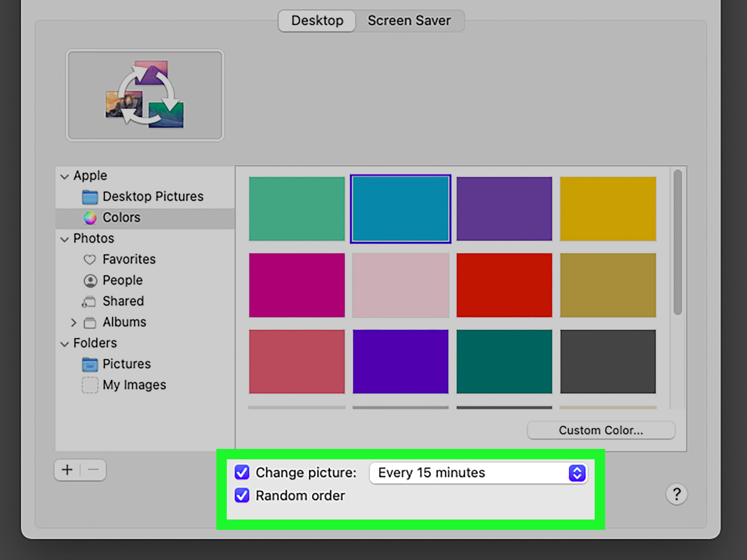Click the "Photos" section heading
The width and height of the screenshot is (747, 560).
tap(94, 239)
